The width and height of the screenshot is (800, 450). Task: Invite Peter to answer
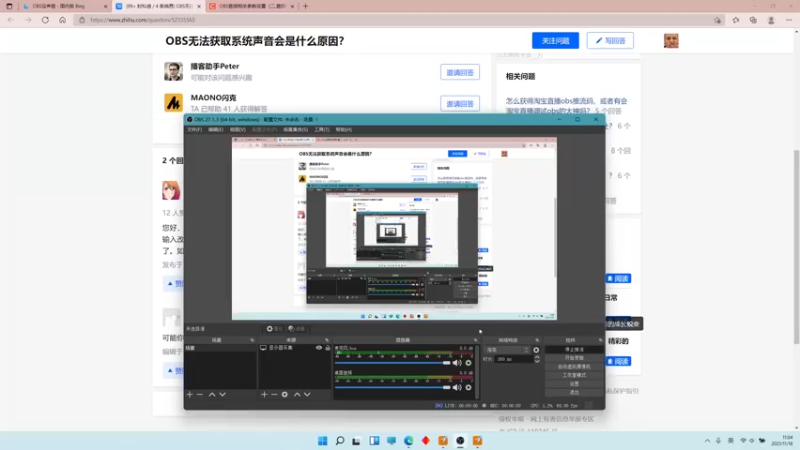point(460,72)
